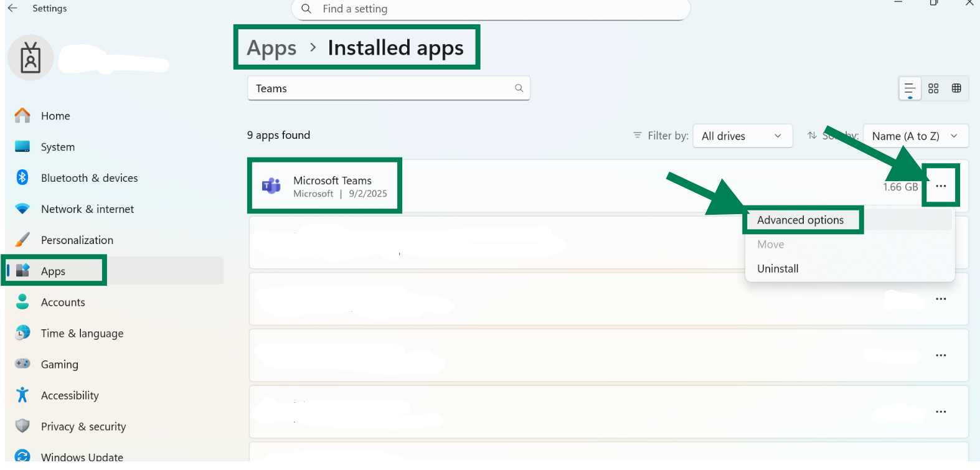Click the 9 apps found text
Screen dimensions: 980x470
point(278,135)
